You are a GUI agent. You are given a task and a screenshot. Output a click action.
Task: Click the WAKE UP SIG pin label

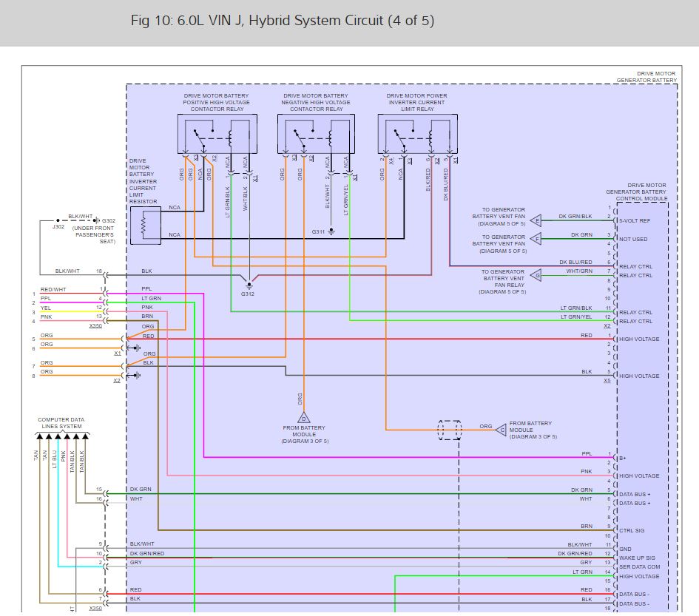tap(636, 558)
